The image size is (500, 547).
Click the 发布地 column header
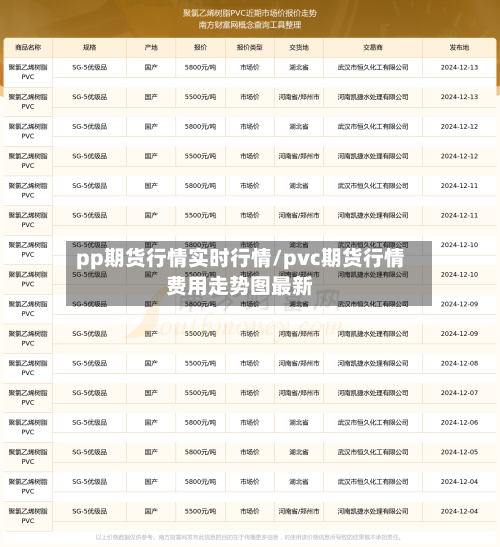click(459, 47)
